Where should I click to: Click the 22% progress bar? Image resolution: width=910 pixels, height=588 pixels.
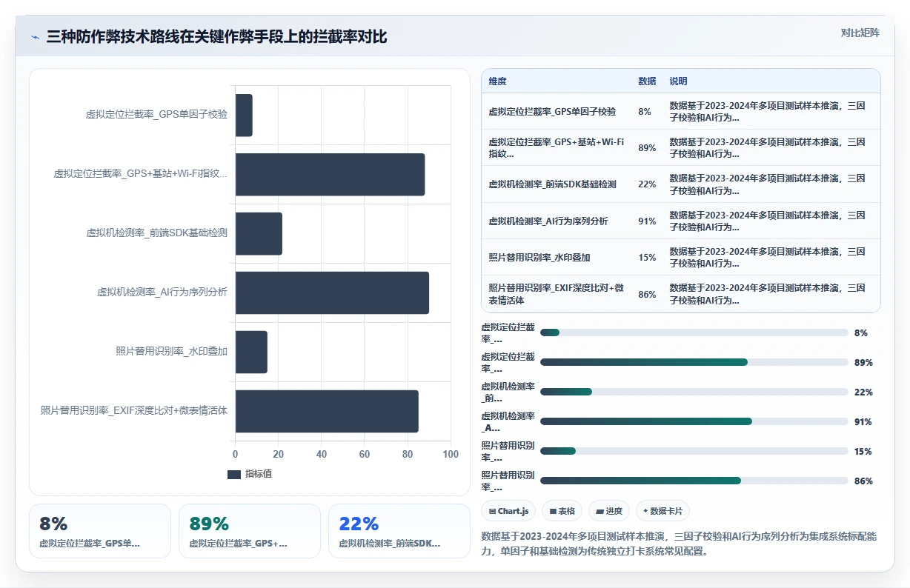pos(694,392)
